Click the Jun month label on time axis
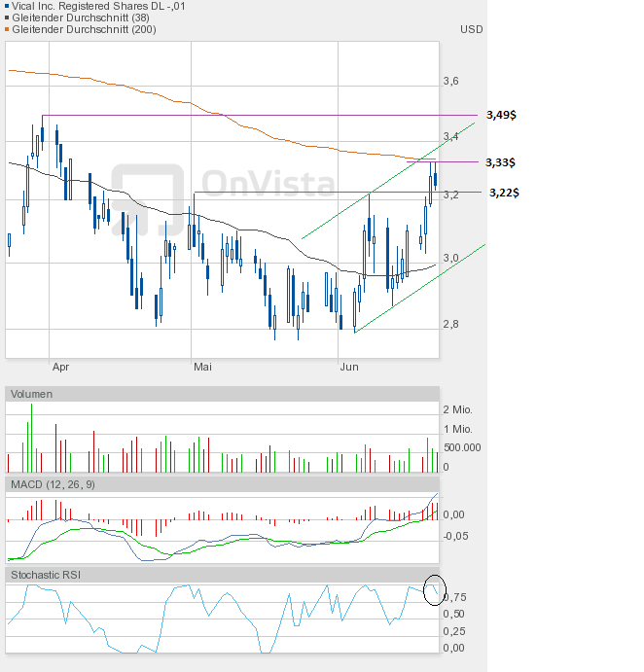Image resolution: width=644 pixels, height=672 pixels. point(349,367)
